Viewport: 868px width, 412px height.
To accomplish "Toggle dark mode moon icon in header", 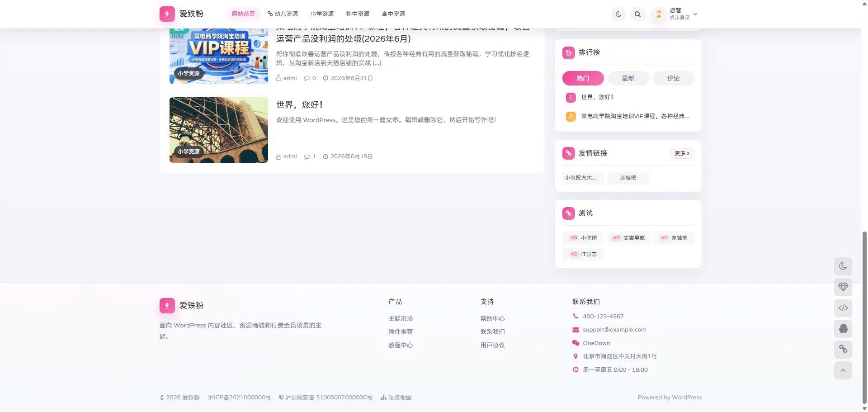I will 618,14.
